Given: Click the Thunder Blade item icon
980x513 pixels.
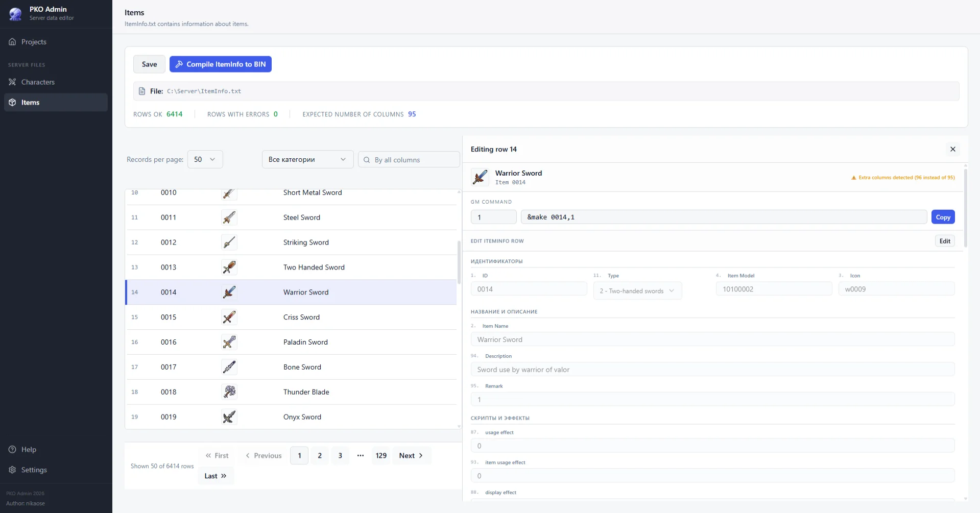Looking at the screenshot, I should [229, 392].
